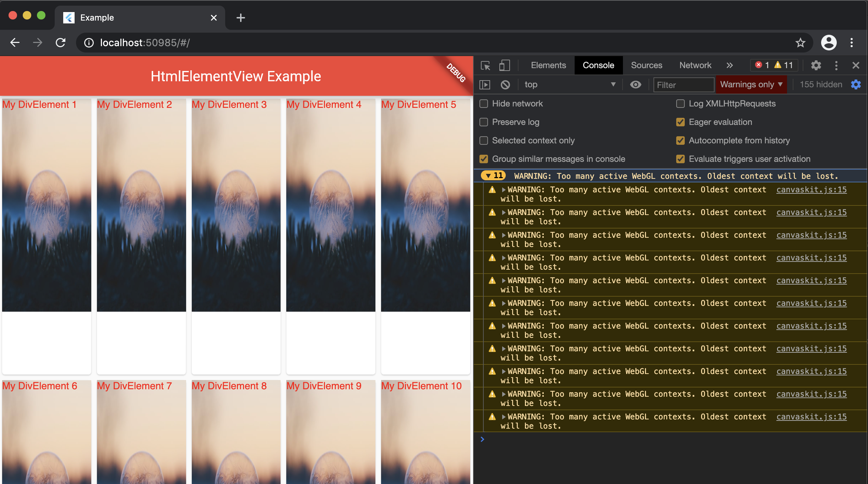This screenshot has width=868, height=484.
Task: Enable the Preserve log checkbox
Action: (x=483, y=122)
